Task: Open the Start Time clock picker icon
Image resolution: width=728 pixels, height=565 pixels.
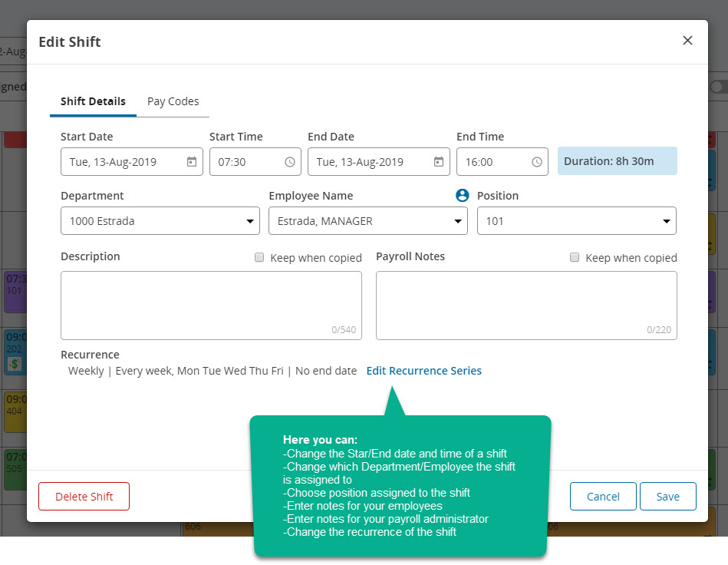Action: click(290, 162)
